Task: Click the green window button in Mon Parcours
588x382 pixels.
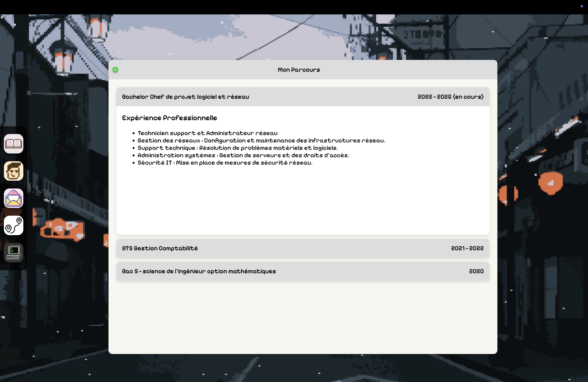Action: click(x=115, y=70)
